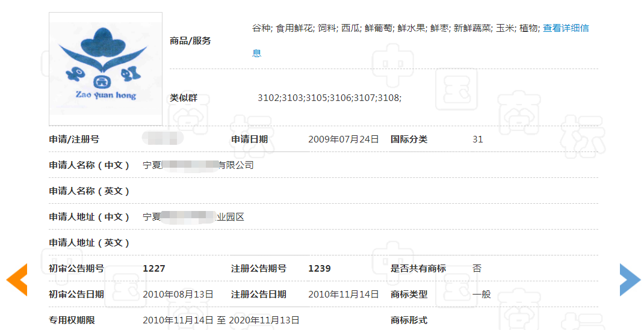Select registration announcement date 2010年11月14日
This screenshot has width=644, height=330.
coord(343,295)
